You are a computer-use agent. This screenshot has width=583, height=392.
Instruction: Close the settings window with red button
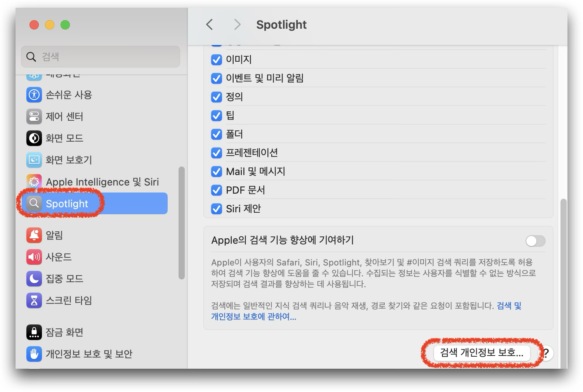pyautogui.click(x=34, y=25)
